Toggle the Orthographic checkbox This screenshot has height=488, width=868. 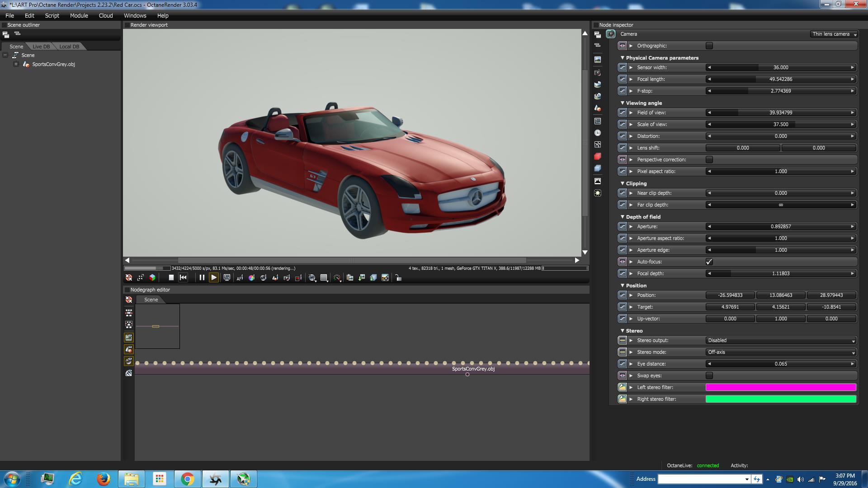click(x=709, y=46)
